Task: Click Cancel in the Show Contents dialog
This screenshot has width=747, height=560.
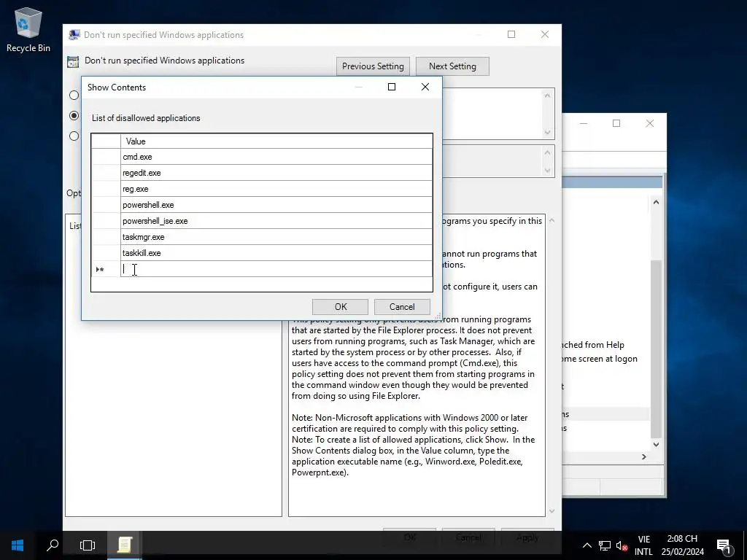Action: pyautogui.click(x=402, y=307)
